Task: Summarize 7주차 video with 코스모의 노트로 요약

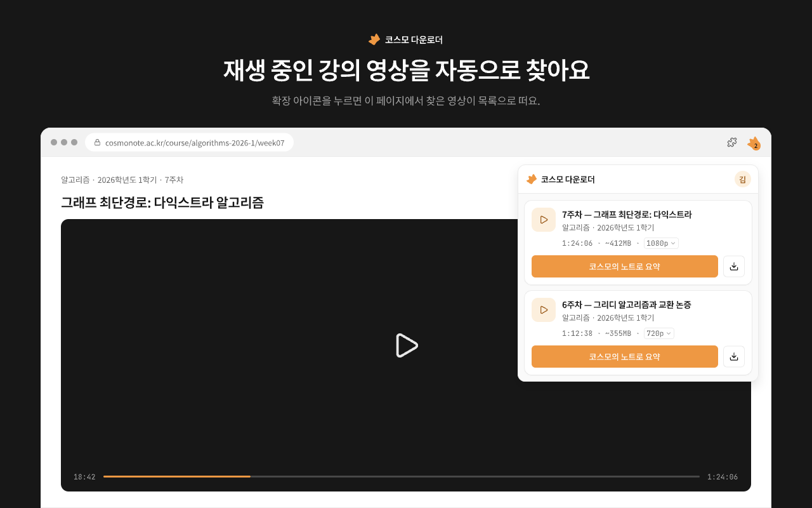Action: 625,267
